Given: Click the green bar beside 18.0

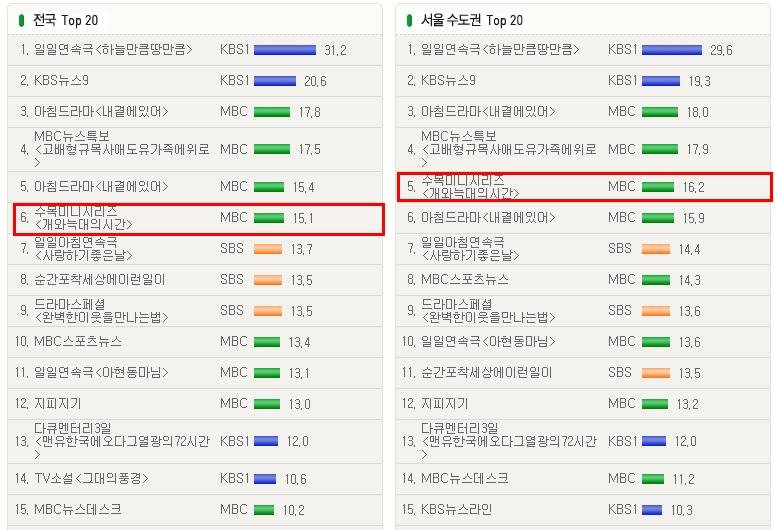Looking at the screenshot, I should [x=660, y=112].
